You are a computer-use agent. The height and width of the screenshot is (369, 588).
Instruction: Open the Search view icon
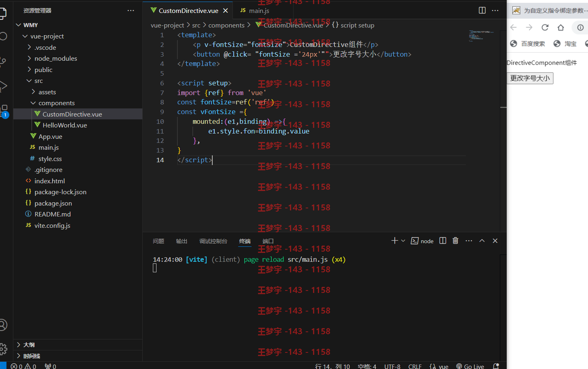[x=3, y=36]
